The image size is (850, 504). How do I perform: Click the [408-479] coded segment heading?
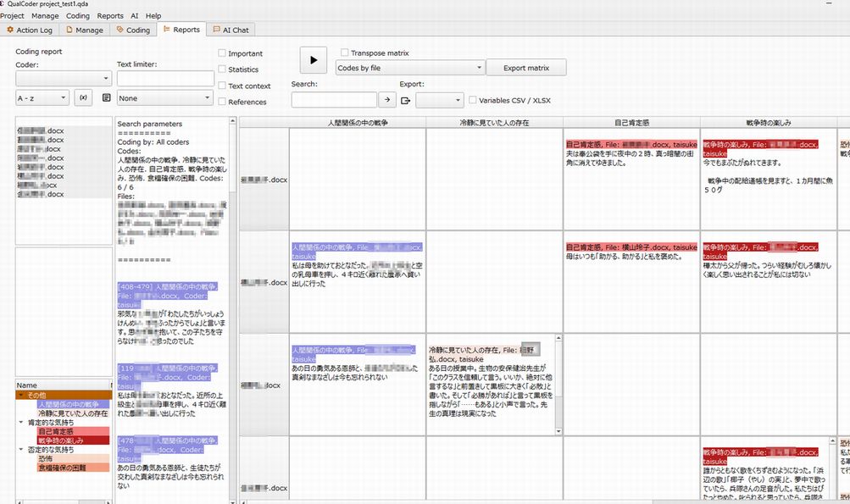point(167,296)
